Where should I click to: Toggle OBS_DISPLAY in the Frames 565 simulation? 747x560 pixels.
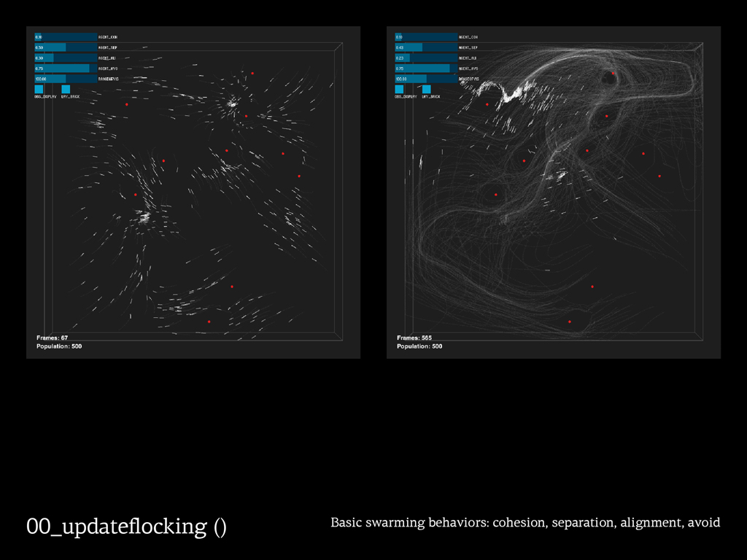(x=400, y=89)
